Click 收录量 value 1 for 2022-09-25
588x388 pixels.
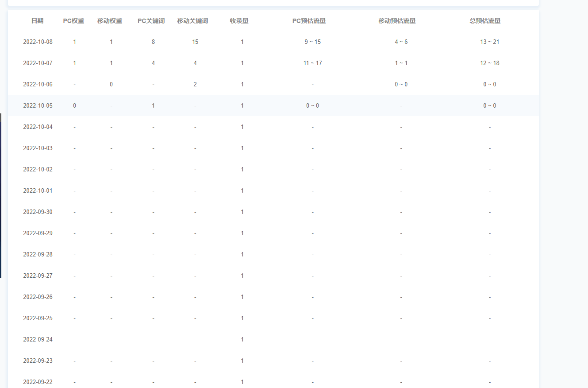(242, 318)
